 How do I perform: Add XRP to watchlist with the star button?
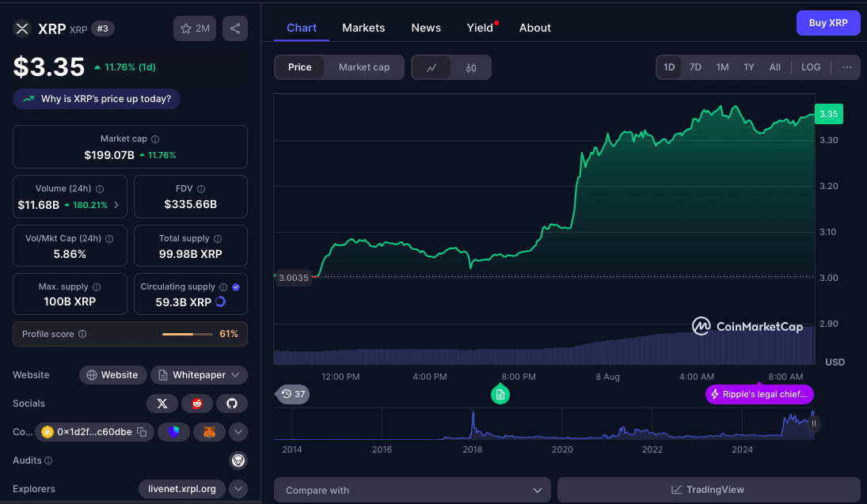click(x=195, y=28)
